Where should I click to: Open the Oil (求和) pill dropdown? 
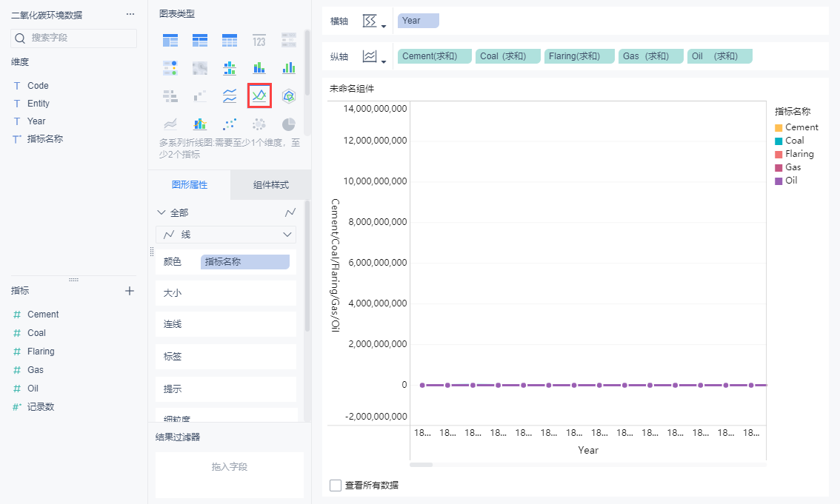720,56
